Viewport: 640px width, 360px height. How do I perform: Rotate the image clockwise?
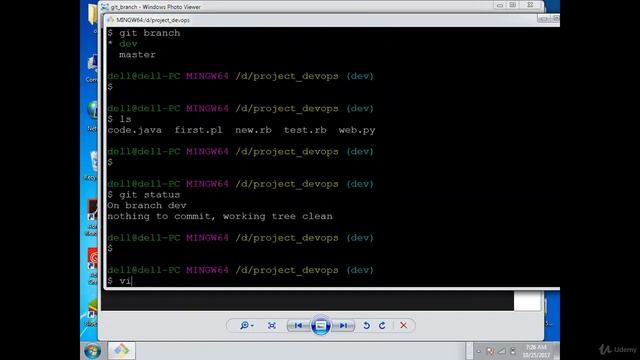pos(382,325)
